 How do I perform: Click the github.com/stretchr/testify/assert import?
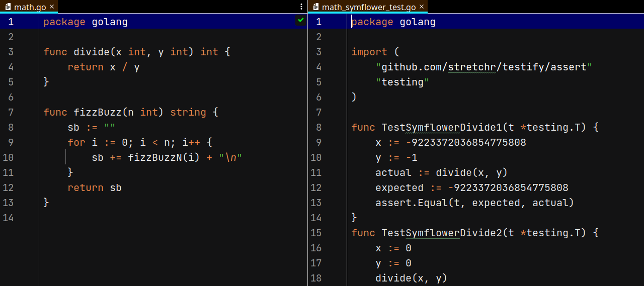coord(484,67)
